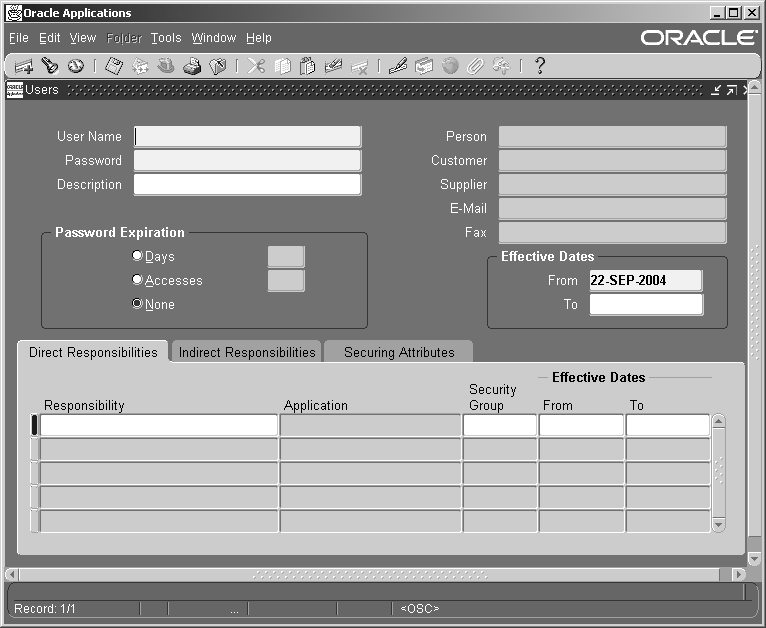This screenshot has width=766, height=628.
Task: Switch to the Securing Attributes tab
Action: pos(399,352)
